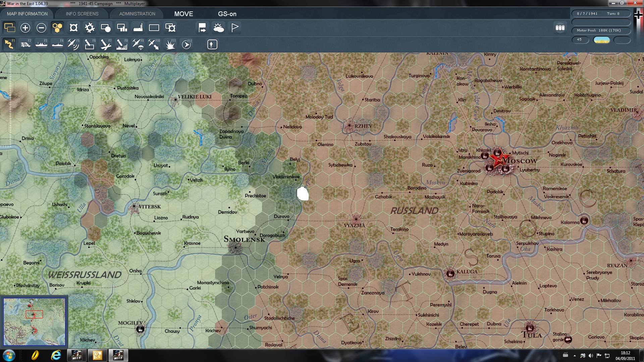Click the rectangle-with-circle map icon

tap(106, 27)
